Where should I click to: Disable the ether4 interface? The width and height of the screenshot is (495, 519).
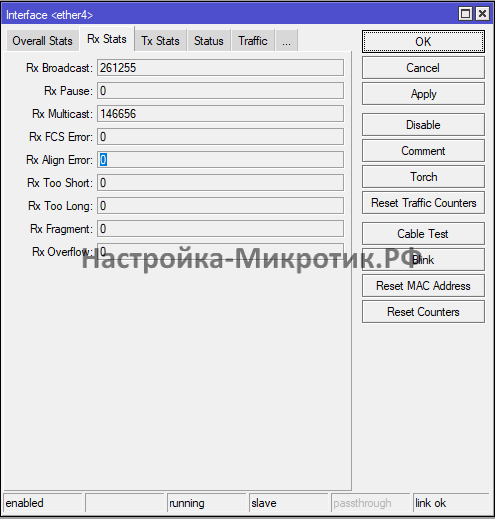point(423,125)
